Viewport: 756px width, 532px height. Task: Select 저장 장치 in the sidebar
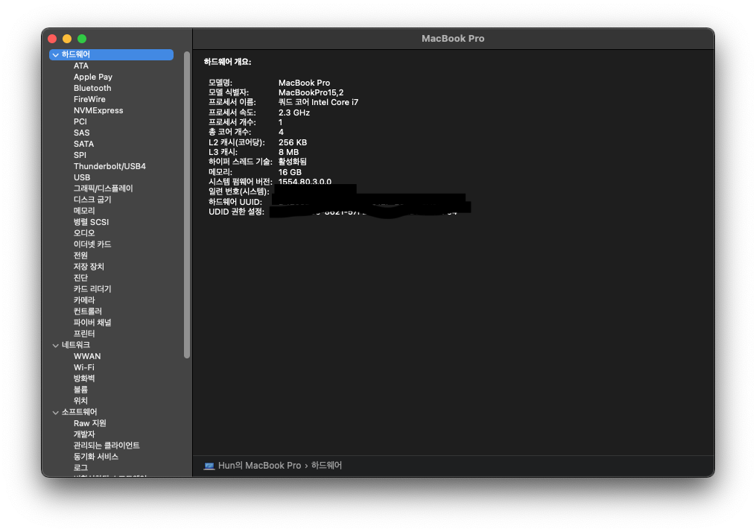coord(89,266)
